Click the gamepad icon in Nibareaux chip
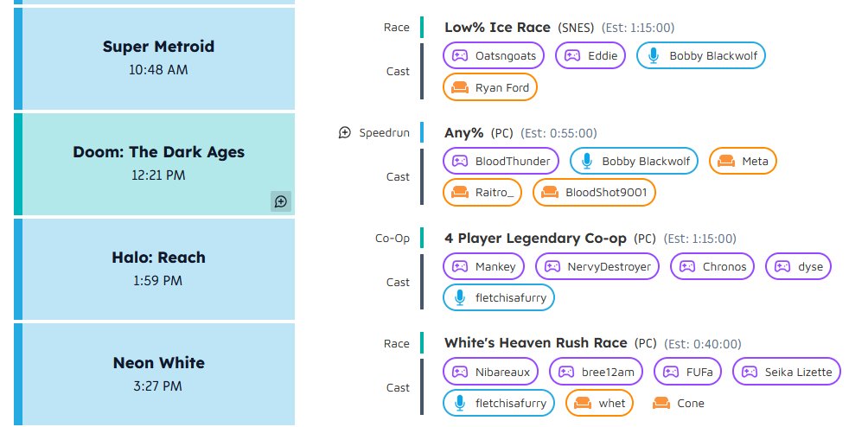Screen dimensions: 868x427 (460, 372)
